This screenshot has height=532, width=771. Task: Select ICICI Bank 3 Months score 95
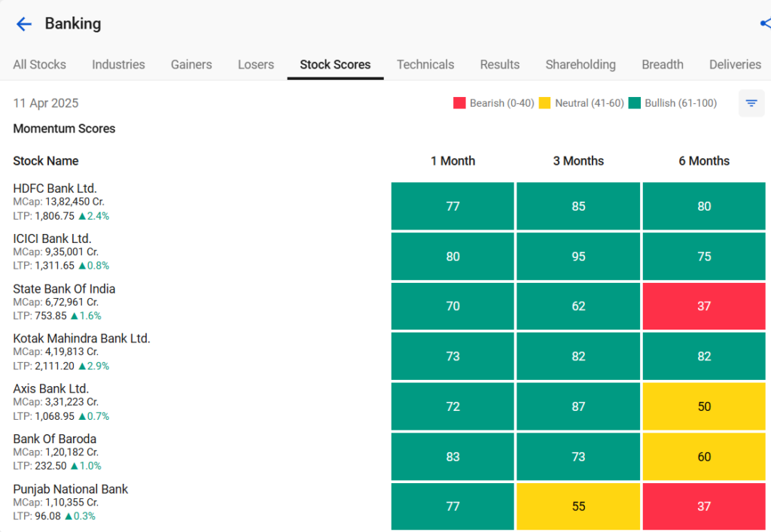click(x=578, y=257)
